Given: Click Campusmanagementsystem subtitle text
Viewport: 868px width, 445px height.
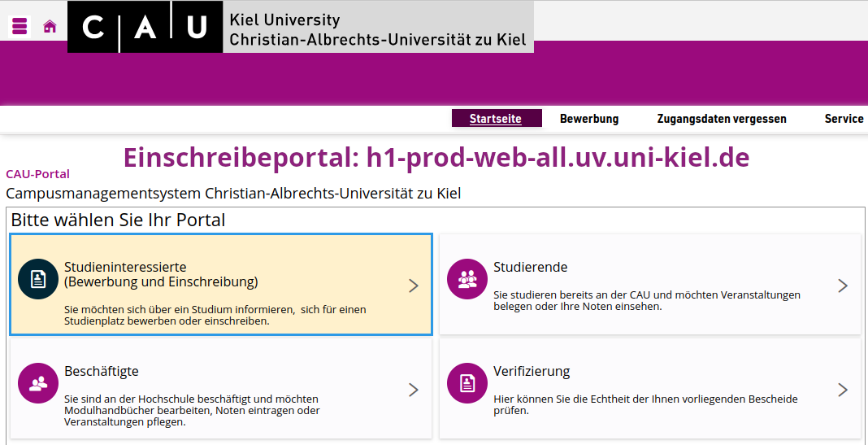Looking at the screenshot, I should [233, 194].
